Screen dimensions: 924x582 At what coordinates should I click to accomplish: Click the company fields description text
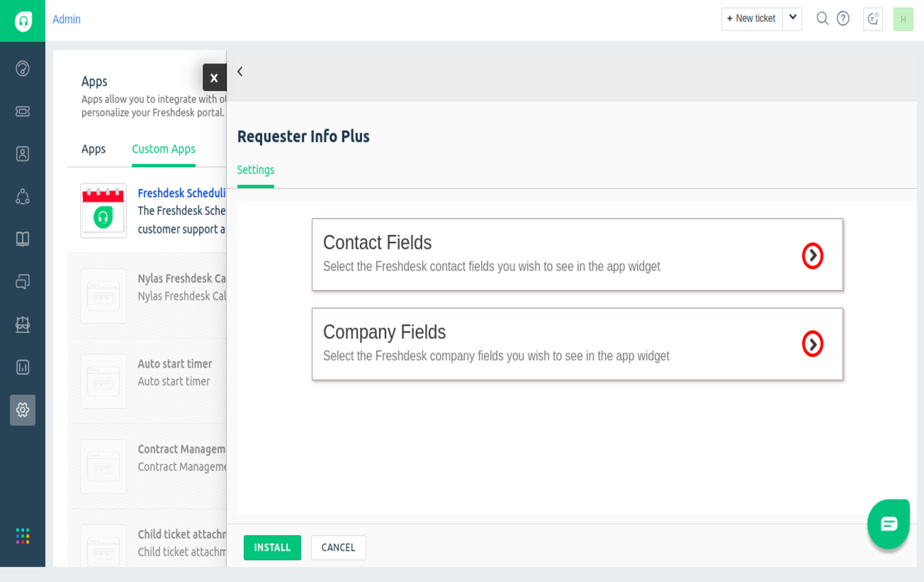point(496,356)
